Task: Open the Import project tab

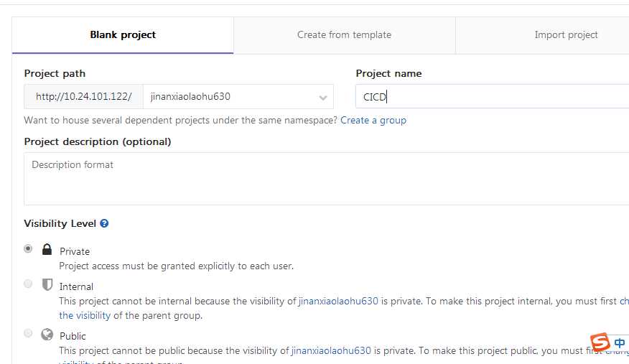Action: point(566,35)
